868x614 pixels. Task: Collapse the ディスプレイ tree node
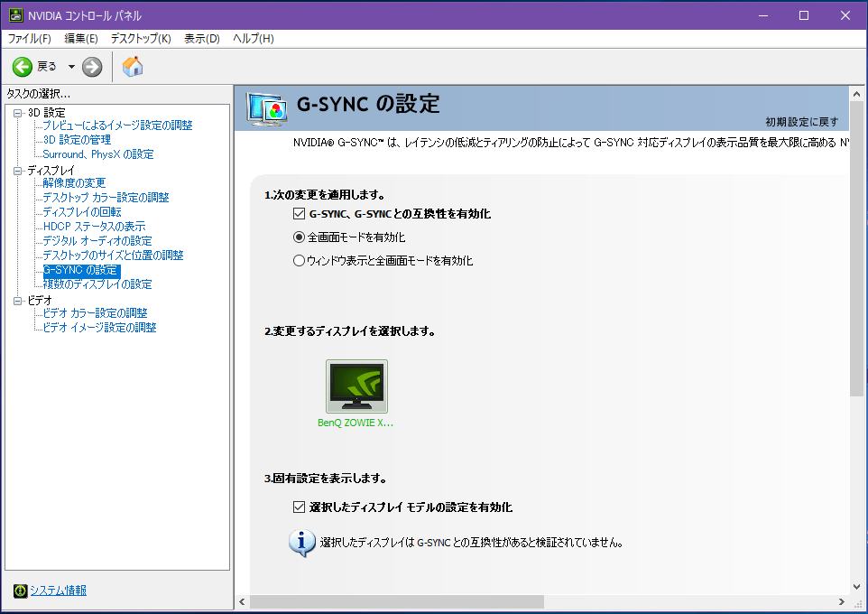click(x=18, y=171)
